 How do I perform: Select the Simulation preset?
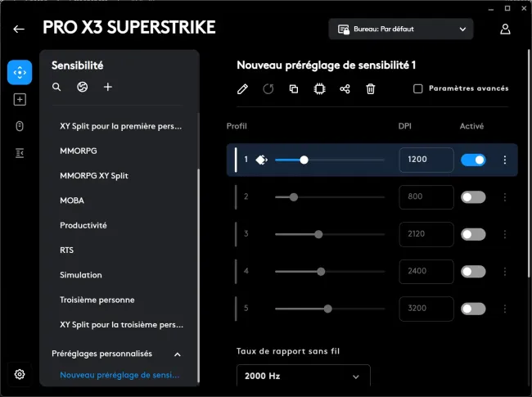click(x=81, y=275)
